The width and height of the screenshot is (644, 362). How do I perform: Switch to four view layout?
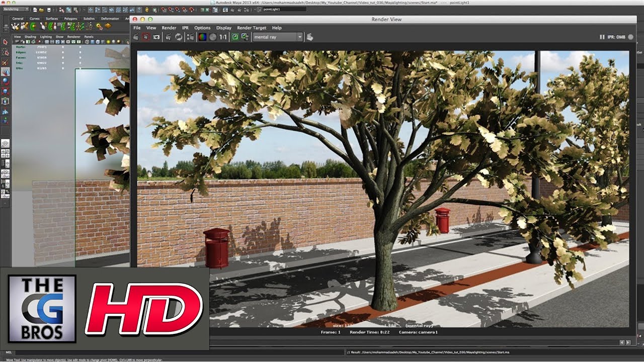[x=5, y=153]
